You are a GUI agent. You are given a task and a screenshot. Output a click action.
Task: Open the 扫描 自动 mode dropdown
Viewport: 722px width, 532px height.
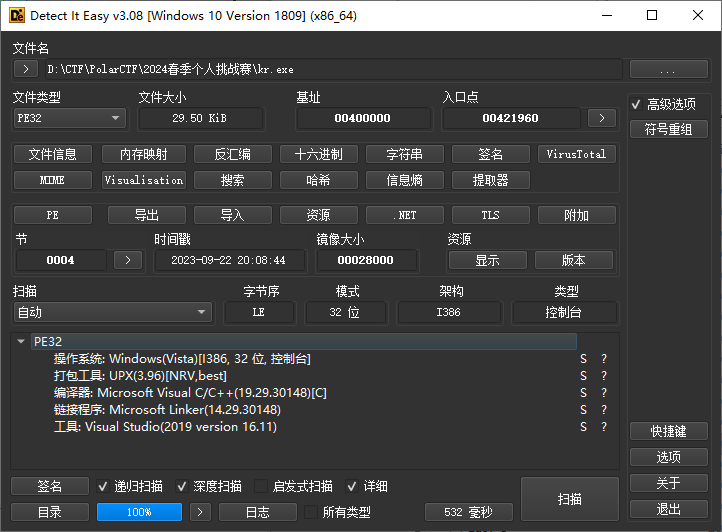click(x=113, y=312)
